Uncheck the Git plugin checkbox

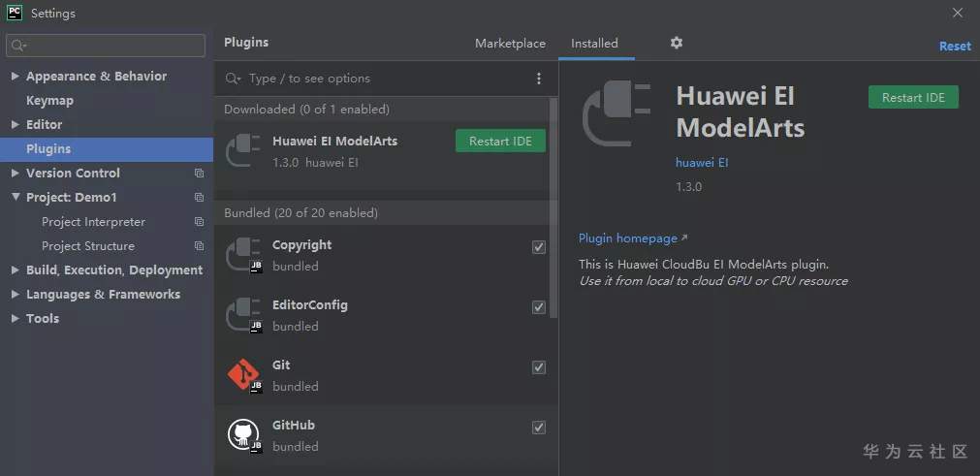point(539,367)
